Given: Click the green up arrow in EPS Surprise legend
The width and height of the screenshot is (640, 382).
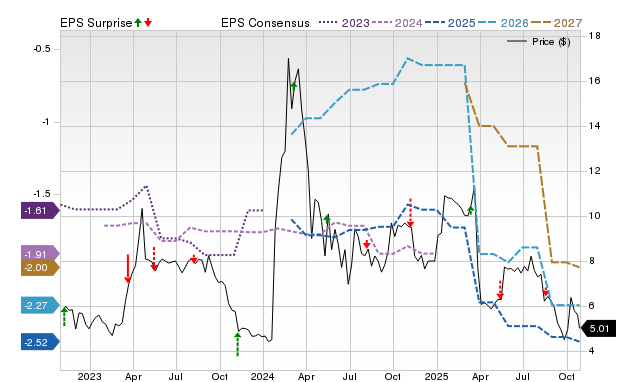Looking at the screenshot, I should (138, 23).
